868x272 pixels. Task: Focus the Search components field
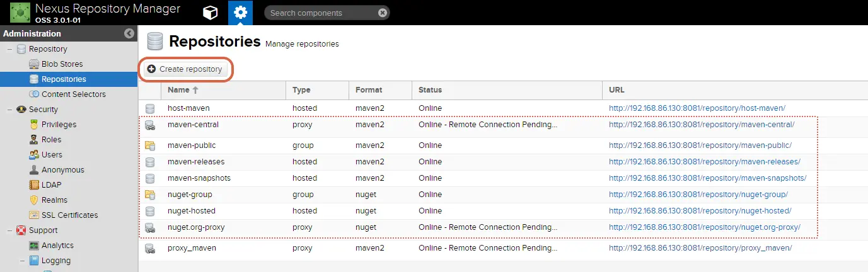[321, 13]
